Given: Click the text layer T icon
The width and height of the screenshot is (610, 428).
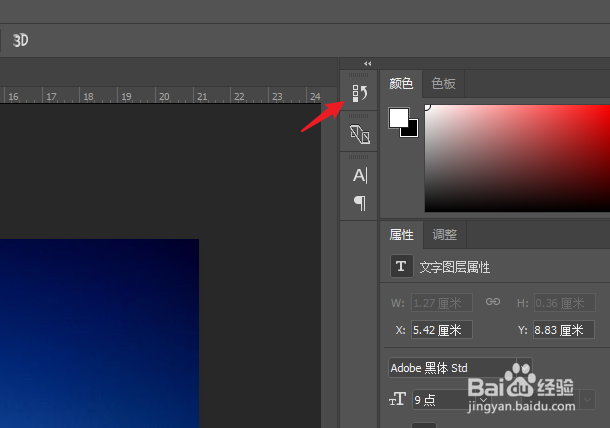Looking at the screenshot, I should (x=401, y=266).
